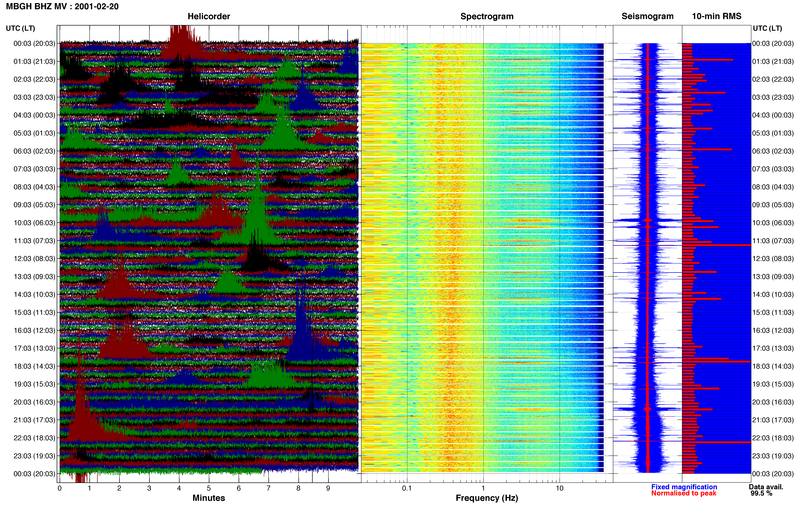
Task: Select '05:03 (01:03)' on the helicorder time axis
Action: (34, 133)
